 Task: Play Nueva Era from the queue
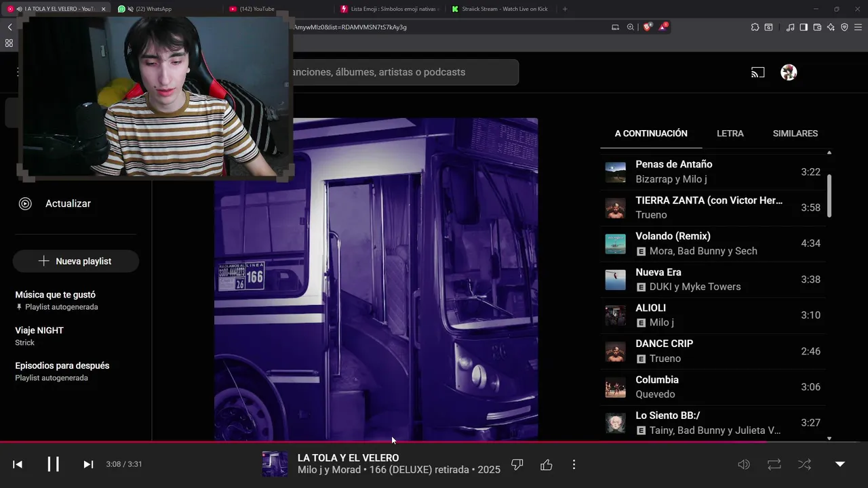point(713,279)
